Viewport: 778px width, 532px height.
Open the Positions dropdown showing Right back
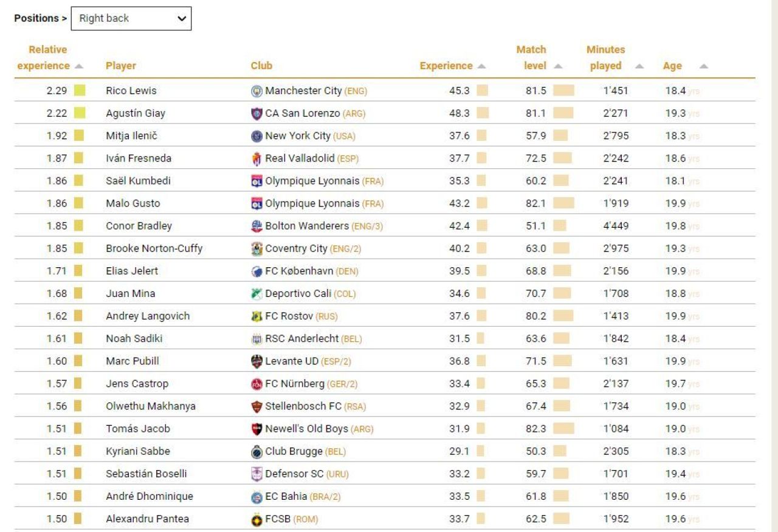pyautogui.click(x=131, y=18)
